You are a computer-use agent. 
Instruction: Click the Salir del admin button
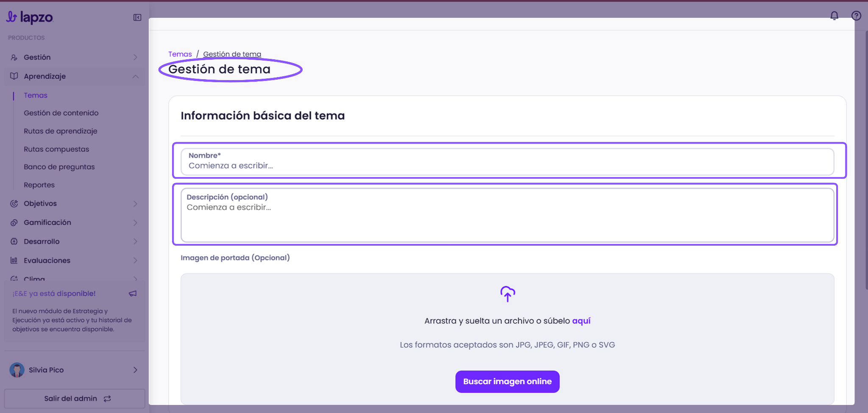75,399
